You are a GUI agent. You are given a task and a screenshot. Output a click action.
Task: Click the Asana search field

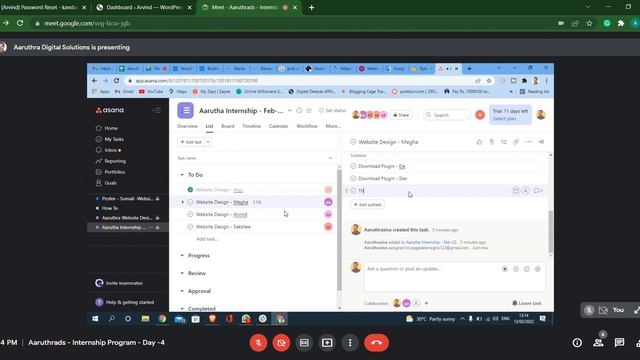[x=447, y=115]
